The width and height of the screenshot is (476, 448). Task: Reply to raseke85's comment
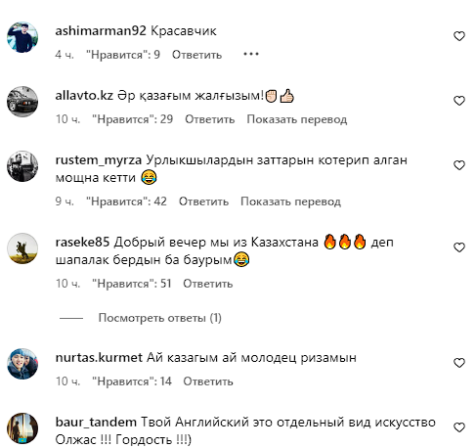(x=208, y=284)
